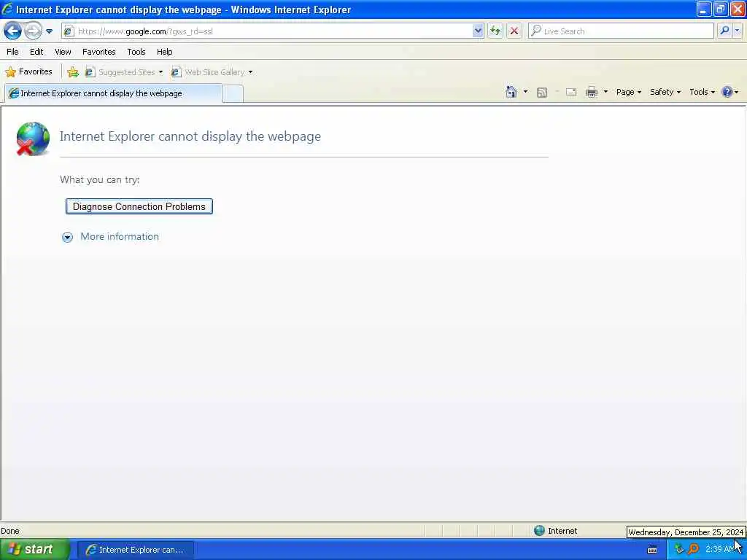Open the Favorites menu in the menu bar
This screenshot has height=560, width=747.
98,52
